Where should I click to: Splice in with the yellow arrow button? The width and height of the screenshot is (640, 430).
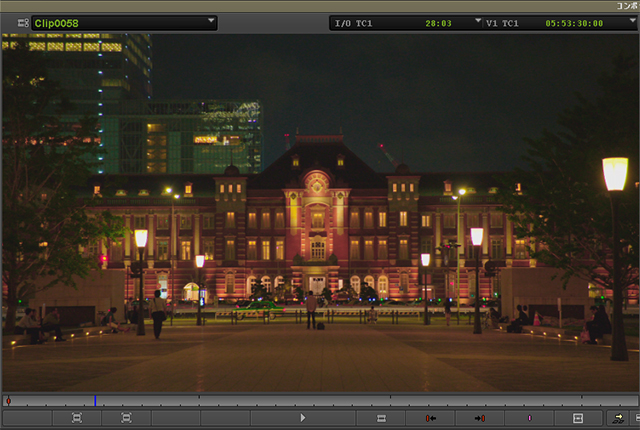point(618,418)
